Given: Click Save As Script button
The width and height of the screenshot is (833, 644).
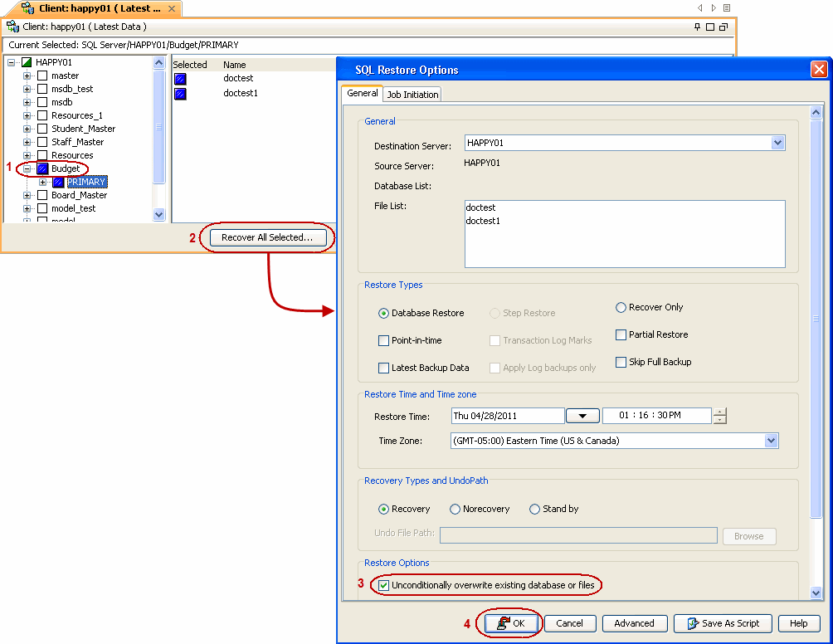Looking at the screenshot, I should 723,623.
